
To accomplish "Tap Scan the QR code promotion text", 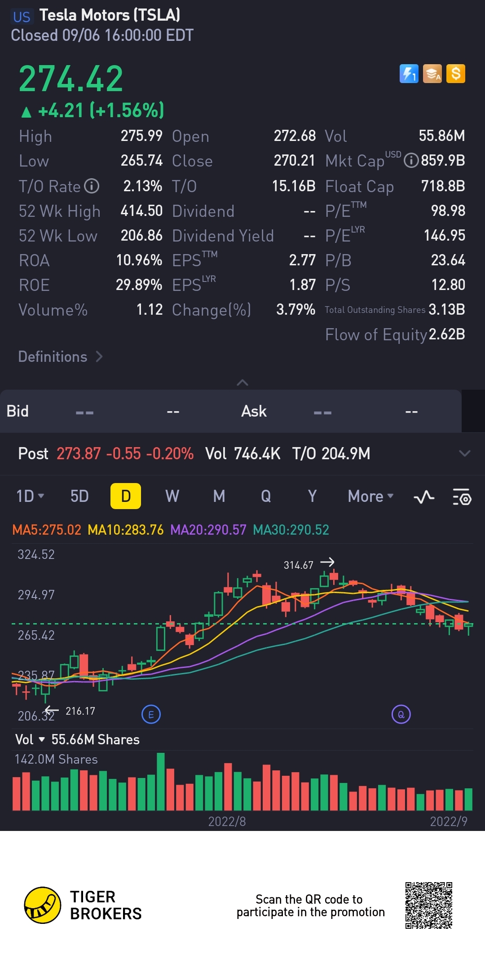I will [x=311, y=905].
